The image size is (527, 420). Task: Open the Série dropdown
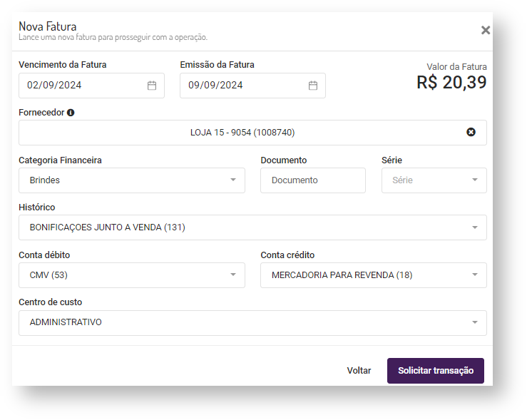point(475,180)
